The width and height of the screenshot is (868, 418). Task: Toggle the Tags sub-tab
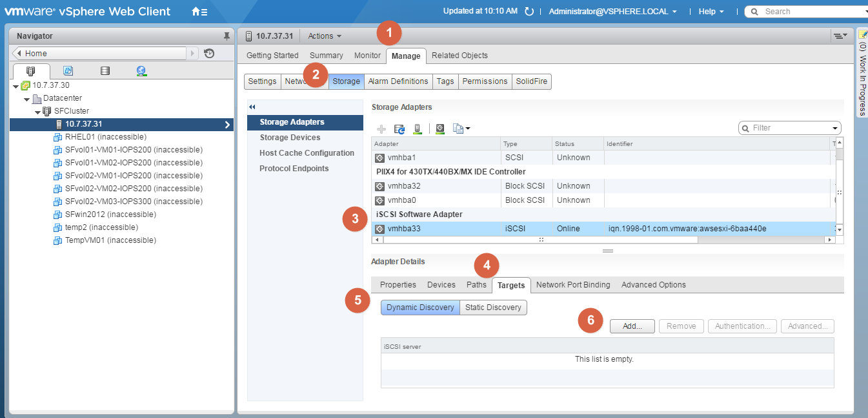pyautogui.click(x=445, y=81)
